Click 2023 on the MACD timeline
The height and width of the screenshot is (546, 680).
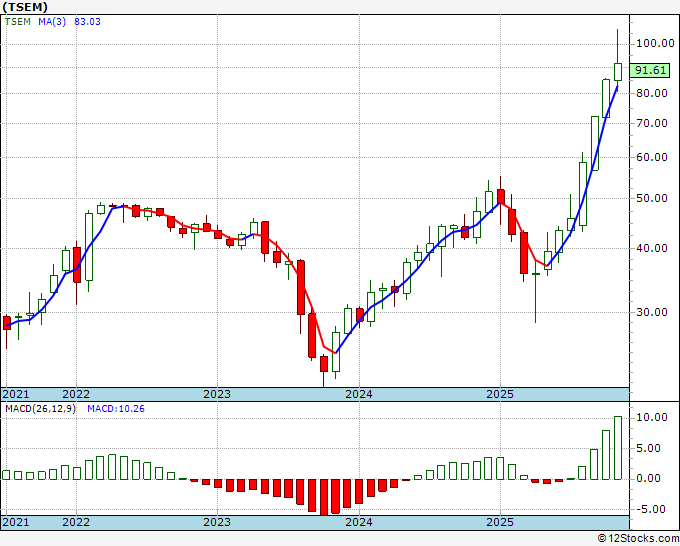tap(217, 522)
